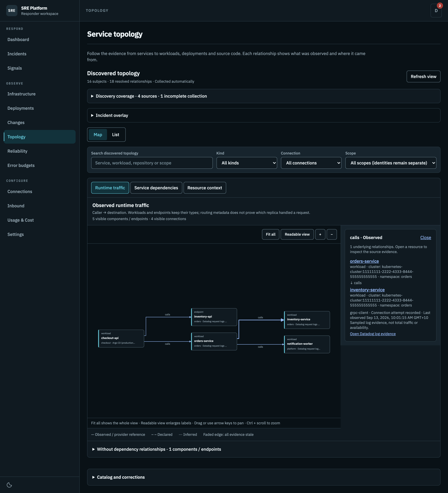Click notification badge showing 2
Image resolution: width=448 pixels, height=493 pixels.
(x=440, y=6)
